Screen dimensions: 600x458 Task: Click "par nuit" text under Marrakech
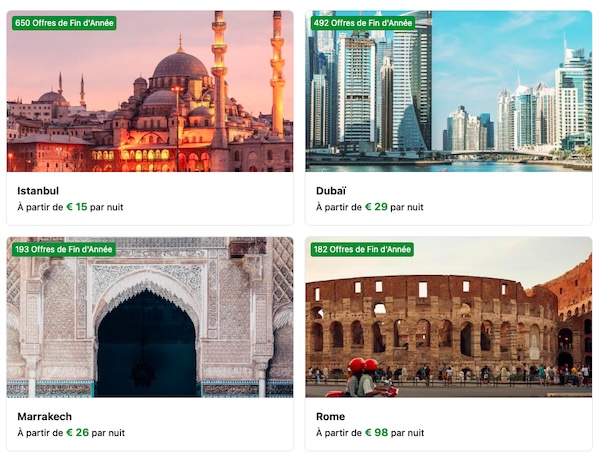click(108, 433)
